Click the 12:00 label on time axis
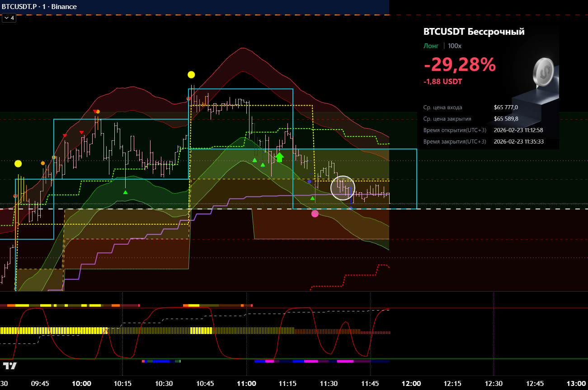The image size is (588, 390). point(411,383)
